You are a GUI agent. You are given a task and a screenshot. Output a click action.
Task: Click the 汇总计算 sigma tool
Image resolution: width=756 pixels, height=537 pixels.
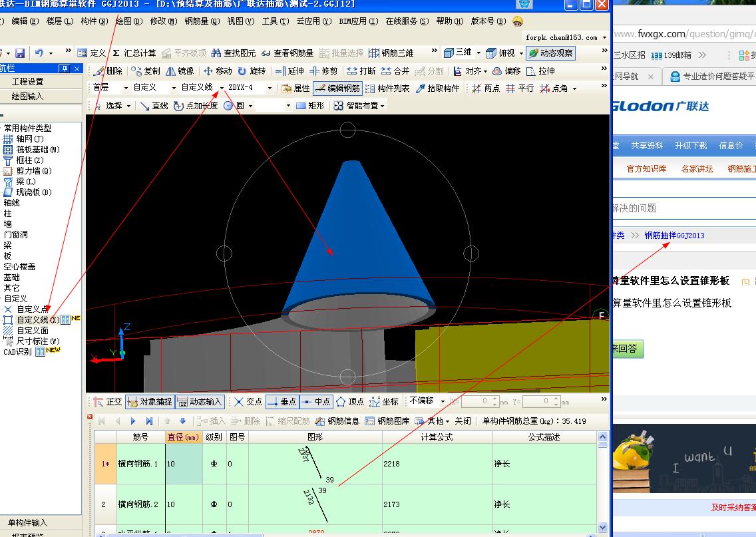click(134, 53)
